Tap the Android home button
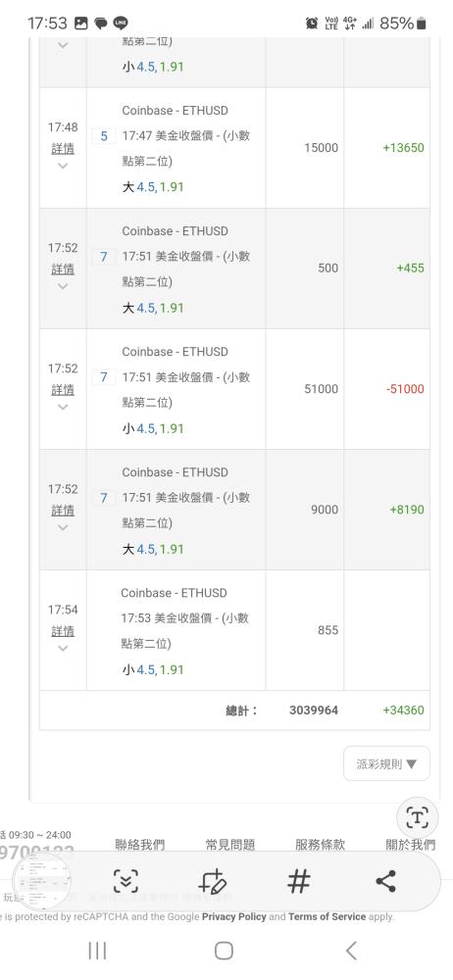This screenshot has width=453, height=980. 224,951
